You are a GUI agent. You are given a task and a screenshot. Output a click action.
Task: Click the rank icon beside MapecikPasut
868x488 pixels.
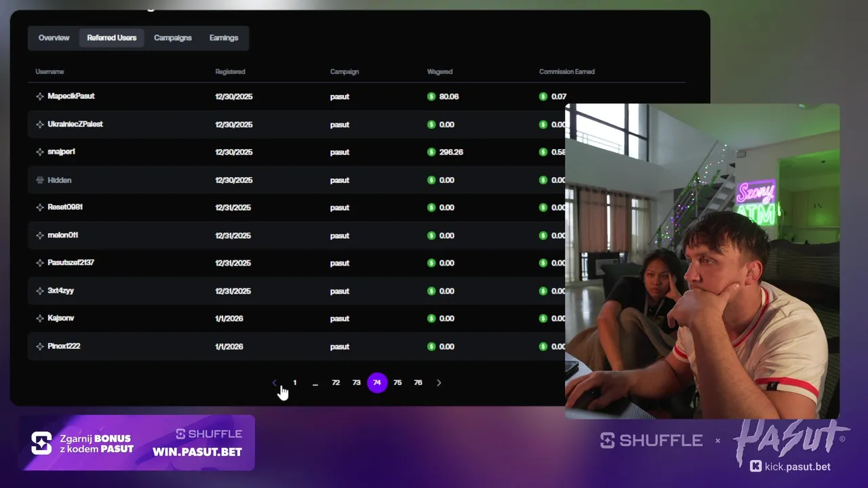[x=40, y=97]
